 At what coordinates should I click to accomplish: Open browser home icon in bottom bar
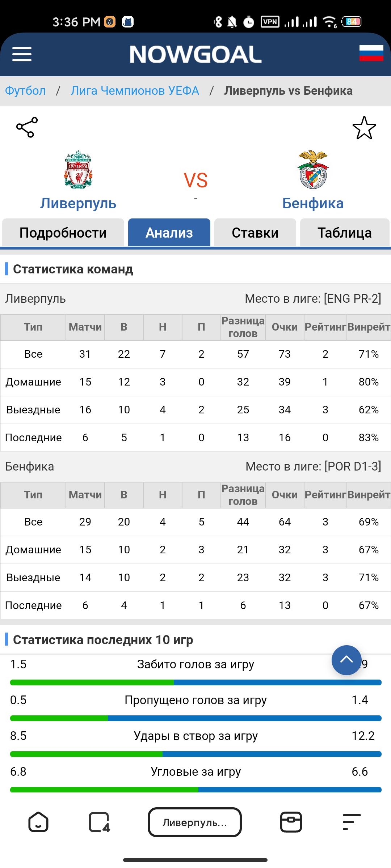pos(38,822)
